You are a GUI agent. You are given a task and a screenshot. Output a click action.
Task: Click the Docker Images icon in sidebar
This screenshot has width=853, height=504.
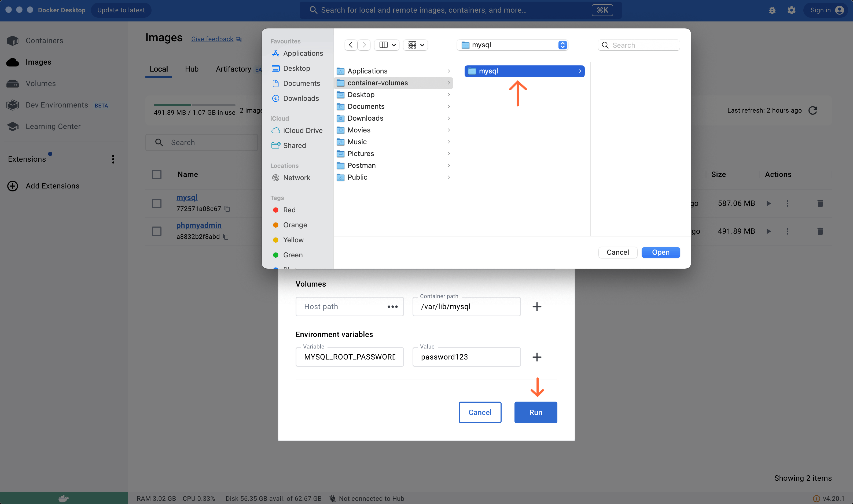coord(13,62)
